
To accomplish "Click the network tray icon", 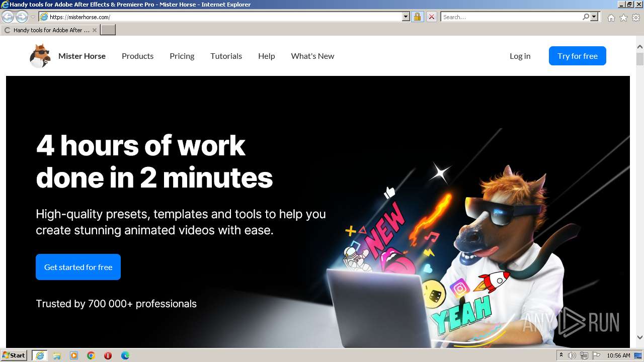I will (584, 355).
